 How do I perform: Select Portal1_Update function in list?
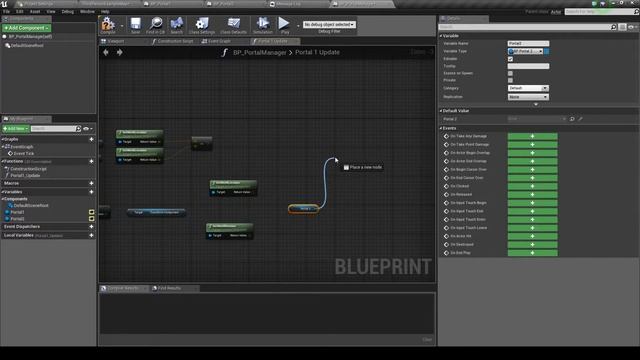pos(25,176)
